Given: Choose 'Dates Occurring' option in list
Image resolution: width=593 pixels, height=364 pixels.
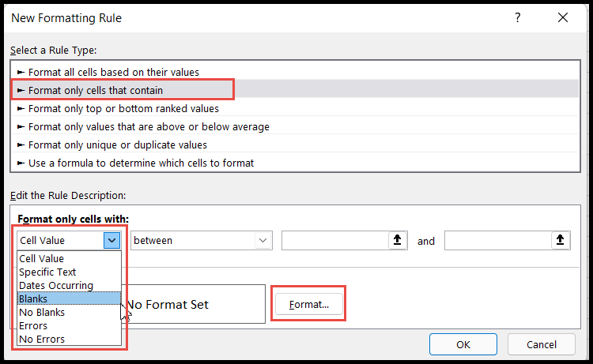Looking at the screenshot, I should (x=56, y=285).
